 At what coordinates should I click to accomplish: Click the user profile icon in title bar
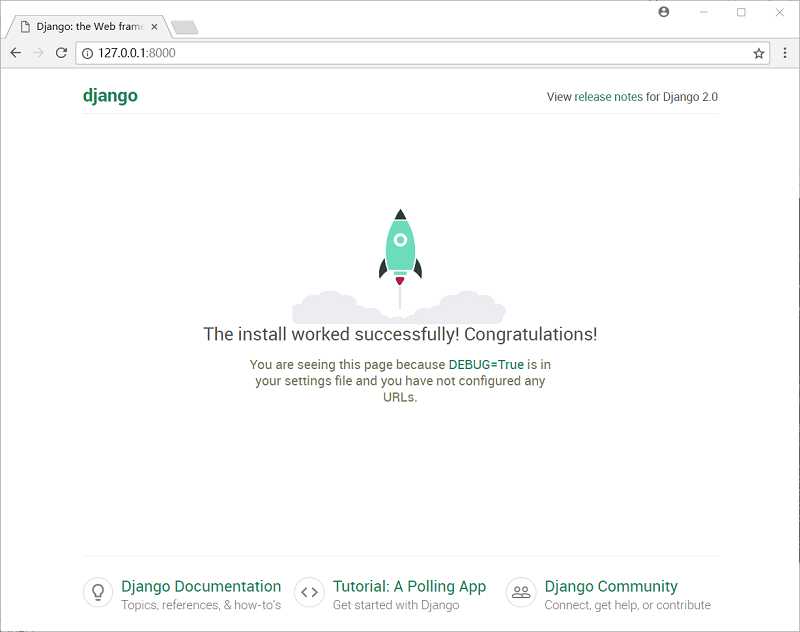tap(664, 12)
